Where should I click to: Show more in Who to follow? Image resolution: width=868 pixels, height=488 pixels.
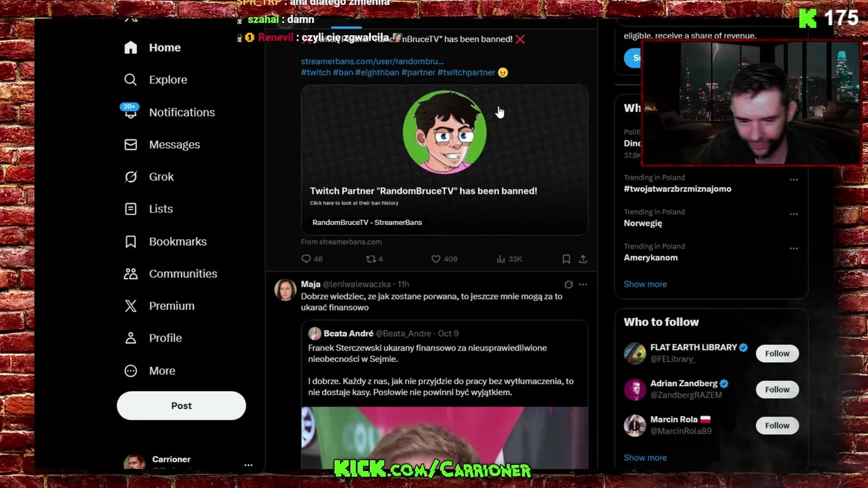(x=645, y=457)
